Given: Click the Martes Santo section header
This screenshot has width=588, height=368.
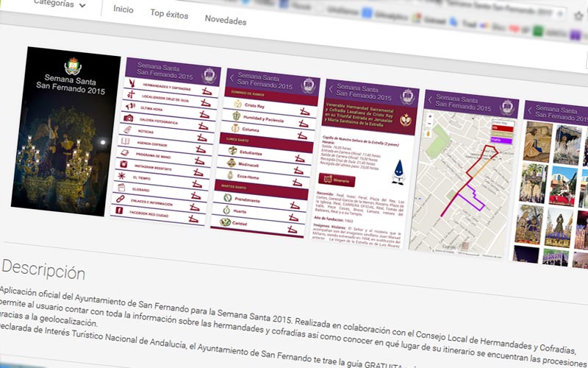Looking at the screenshot, I should point(262,189).
